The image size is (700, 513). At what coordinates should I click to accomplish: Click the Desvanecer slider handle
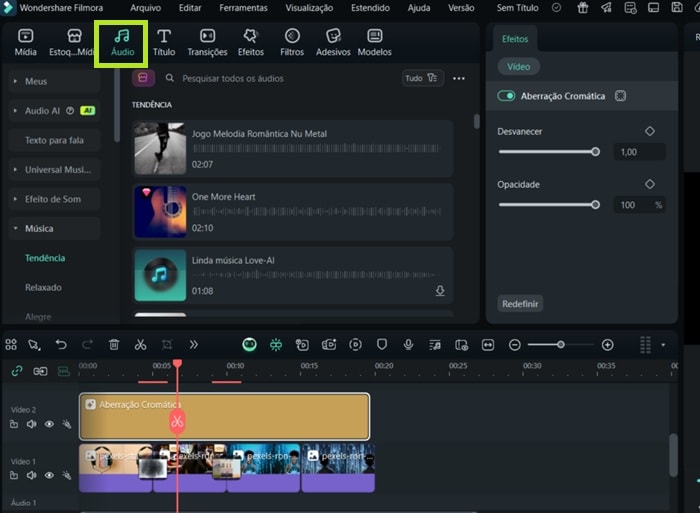(x=595, y=152)
